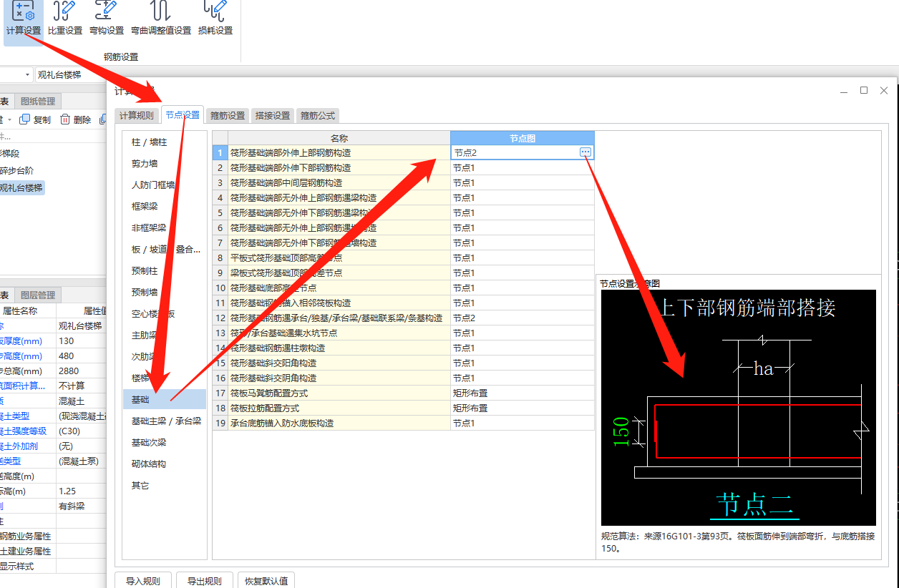Click the 删除 trash icon button
Image resolution: width=899 pixels, height=588 pixels.
click(x=75, y=119)
